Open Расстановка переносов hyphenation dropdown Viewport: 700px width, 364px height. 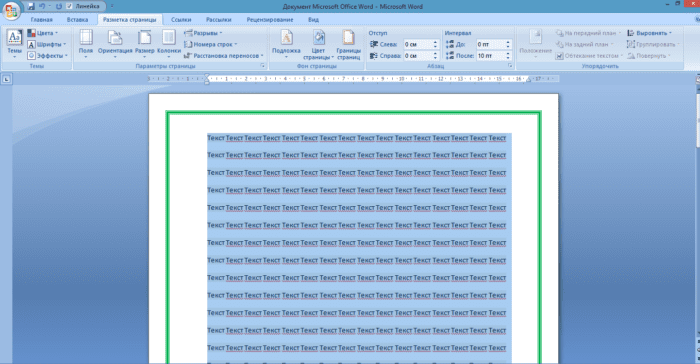[x=224, y=56]
